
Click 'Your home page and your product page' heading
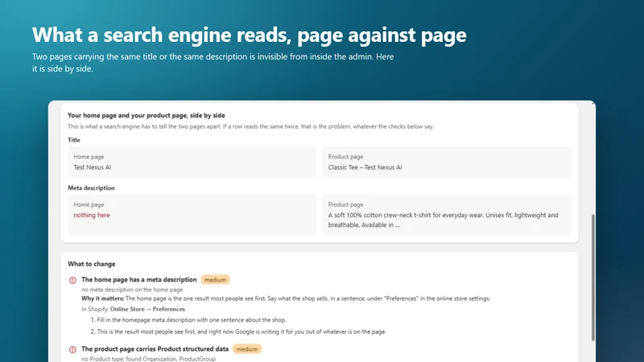pyautogui.click(x=147, y=115)
